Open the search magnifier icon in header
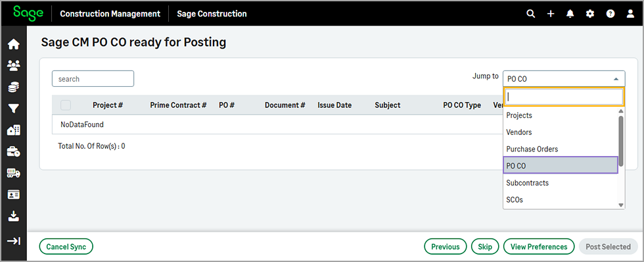This screenshot has width=644, height=262. coord(531,14)
